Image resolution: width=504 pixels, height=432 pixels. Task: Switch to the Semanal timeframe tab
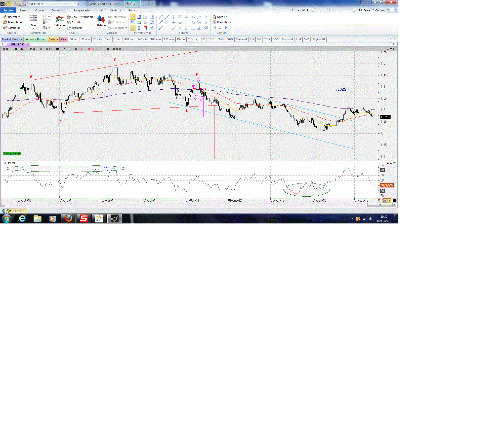coord(241,39)
